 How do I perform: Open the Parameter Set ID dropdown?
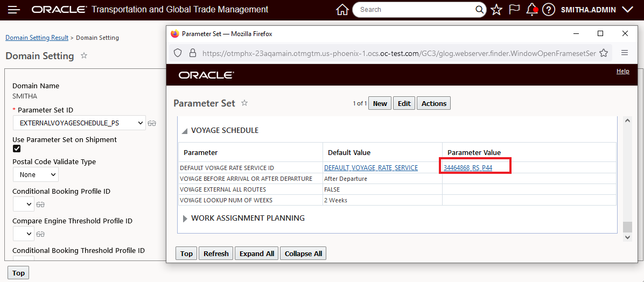click(x=79, y=123)
